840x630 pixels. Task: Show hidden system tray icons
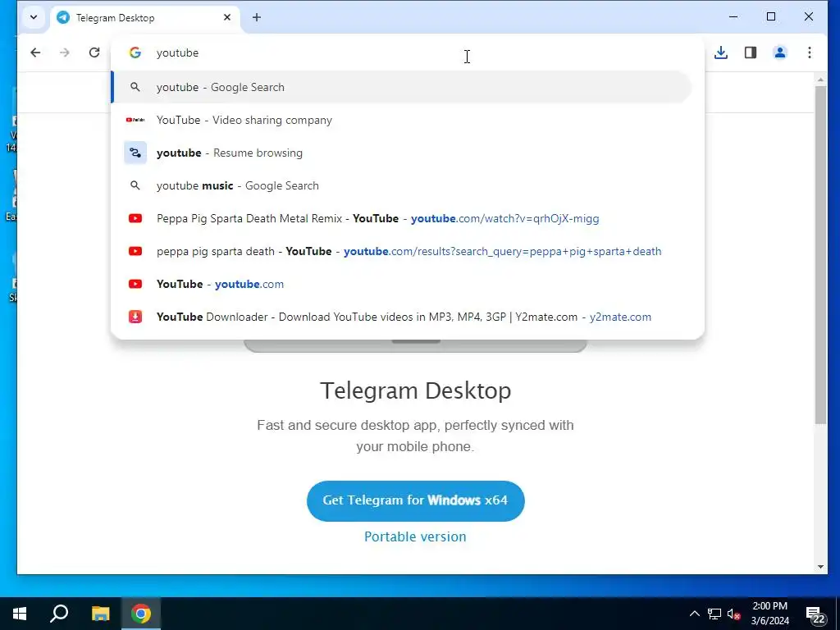(x=694, y=614)
